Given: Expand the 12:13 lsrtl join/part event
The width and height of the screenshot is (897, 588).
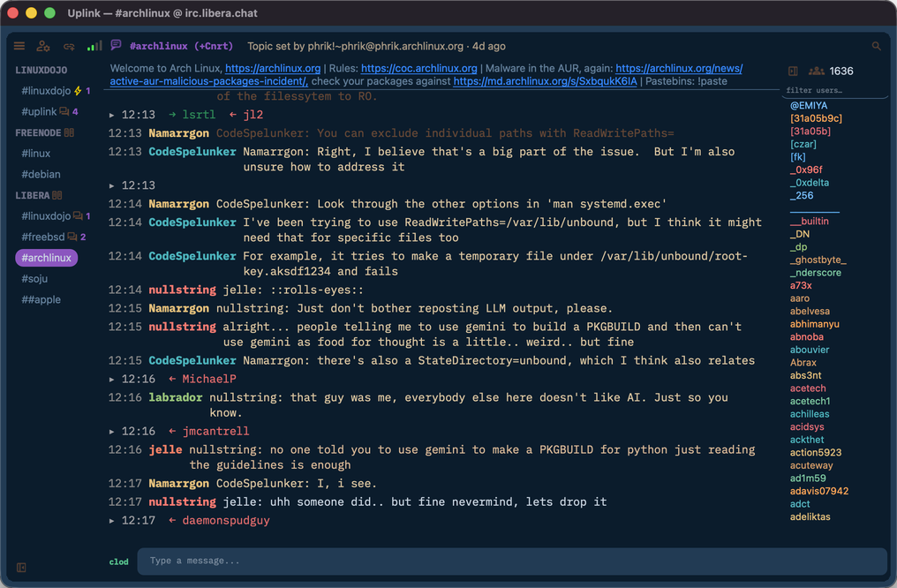Looking at the screenshot, I should click(112, 115).
